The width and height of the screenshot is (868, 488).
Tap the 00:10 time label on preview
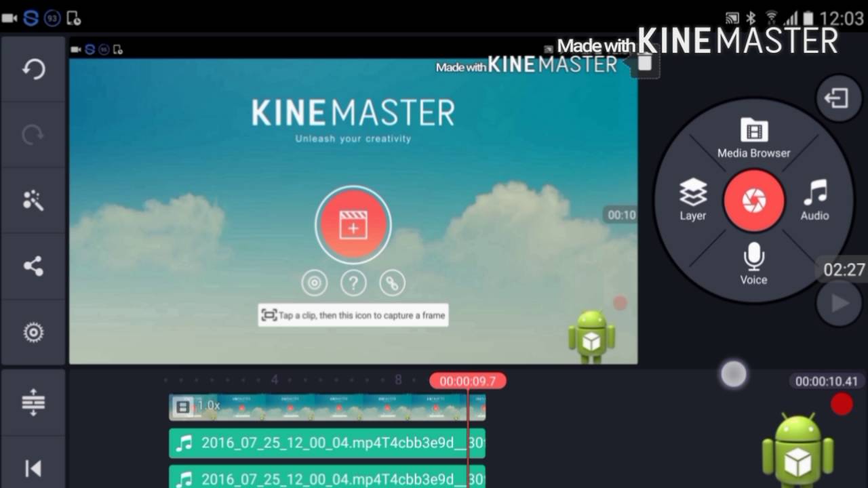click(620, 215)
